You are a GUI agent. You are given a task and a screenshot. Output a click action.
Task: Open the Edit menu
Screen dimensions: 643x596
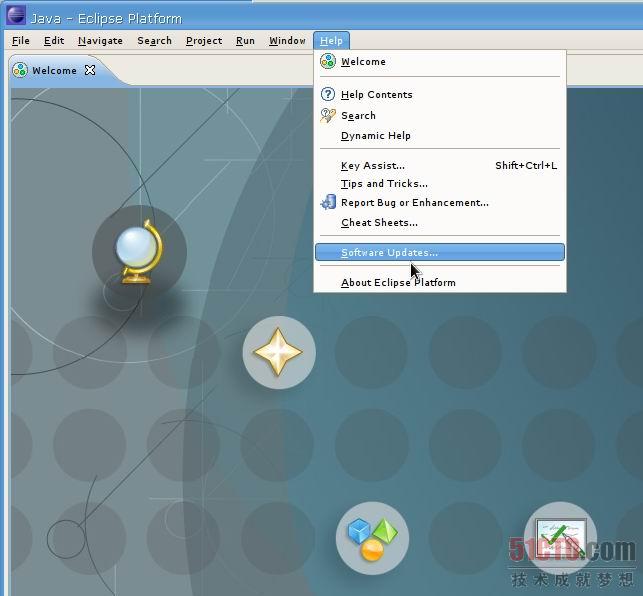click(54, 41)
